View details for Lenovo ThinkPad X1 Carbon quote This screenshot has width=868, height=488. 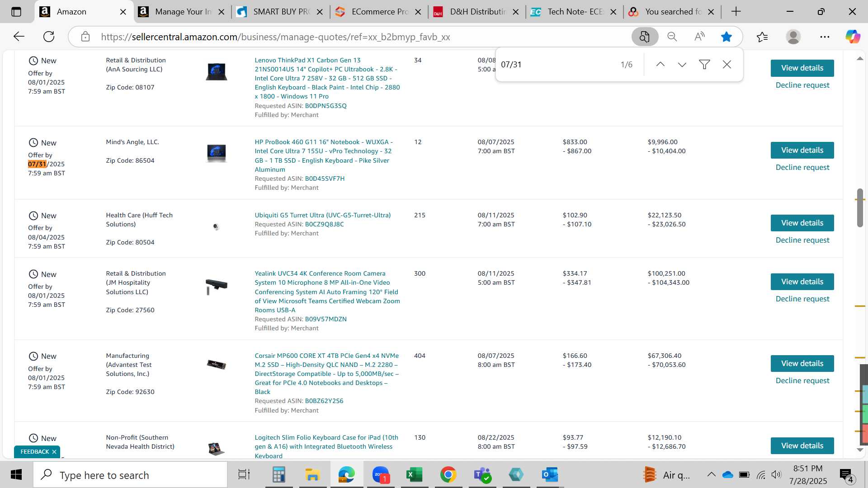[802, 68]
